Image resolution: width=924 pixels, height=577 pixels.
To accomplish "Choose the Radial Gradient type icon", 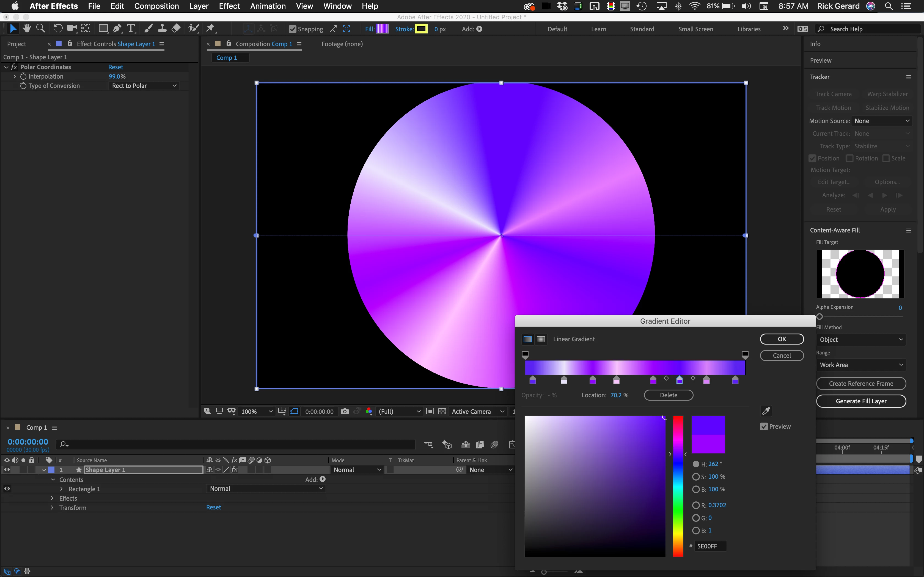I will [541, 339].
